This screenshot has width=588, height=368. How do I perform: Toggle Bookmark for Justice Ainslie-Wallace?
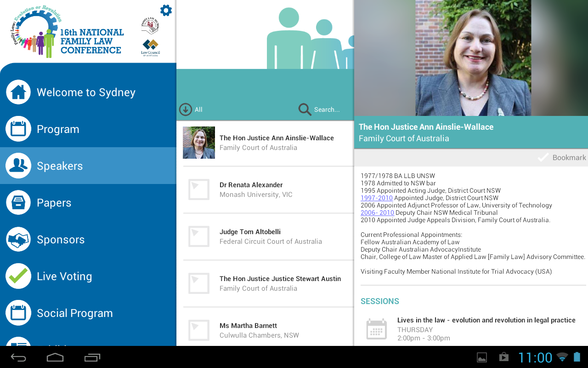pyautogui.click(x=562, y=157)
